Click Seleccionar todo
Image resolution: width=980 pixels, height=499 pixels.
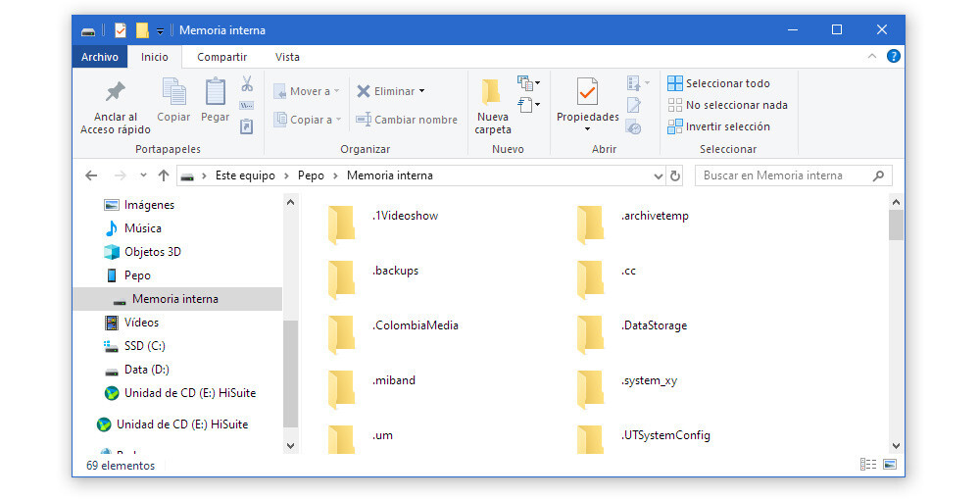727,83
